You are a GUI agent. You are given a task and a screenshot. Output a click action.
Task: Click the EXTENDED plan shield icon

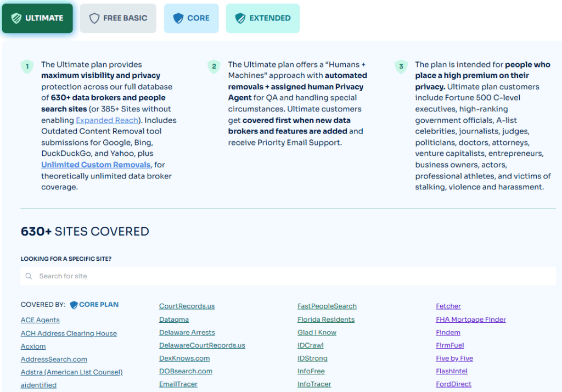click(240, 18)
